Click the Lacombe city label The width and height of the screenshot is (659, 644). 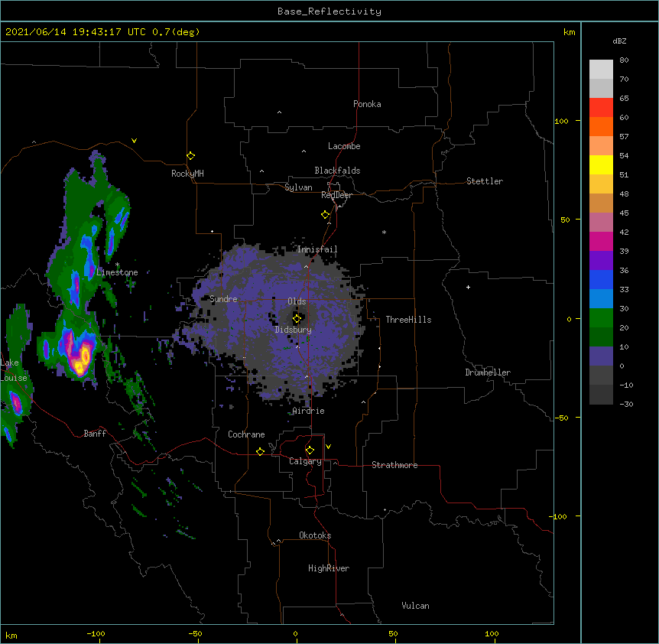coord(344,146)
